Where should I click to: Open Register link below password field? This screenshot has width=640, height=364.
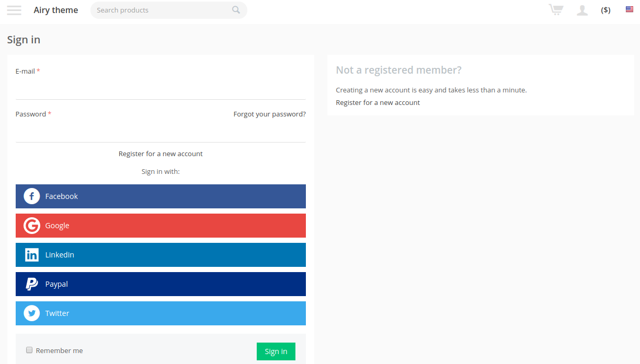click(x=161, y=154)
